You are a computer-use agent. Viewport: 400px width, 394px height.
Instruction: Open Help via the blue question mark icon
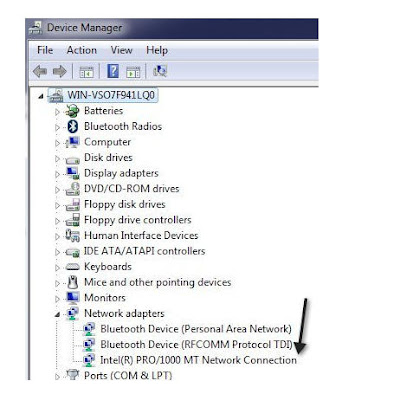coord(113,71)
